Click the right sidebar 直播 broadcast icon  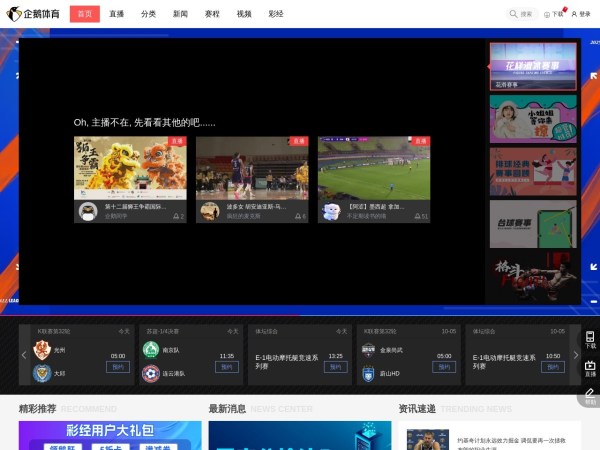click(x=590, y=366)
